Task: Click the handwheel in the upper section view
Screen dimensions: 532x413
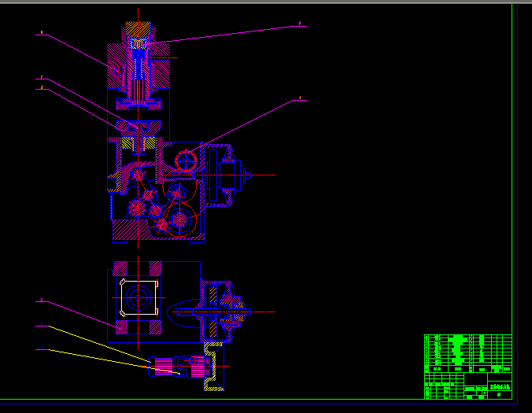Action: 228,175
